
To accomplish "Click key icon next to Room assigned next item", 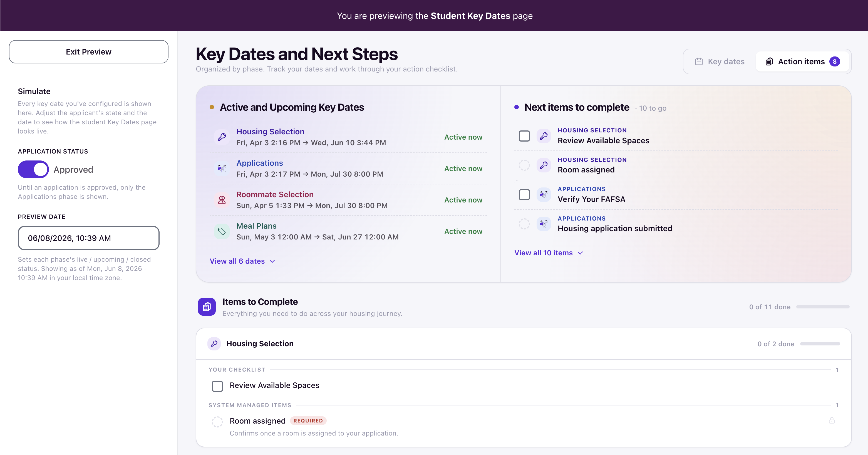I will click(x=544, y=165).
